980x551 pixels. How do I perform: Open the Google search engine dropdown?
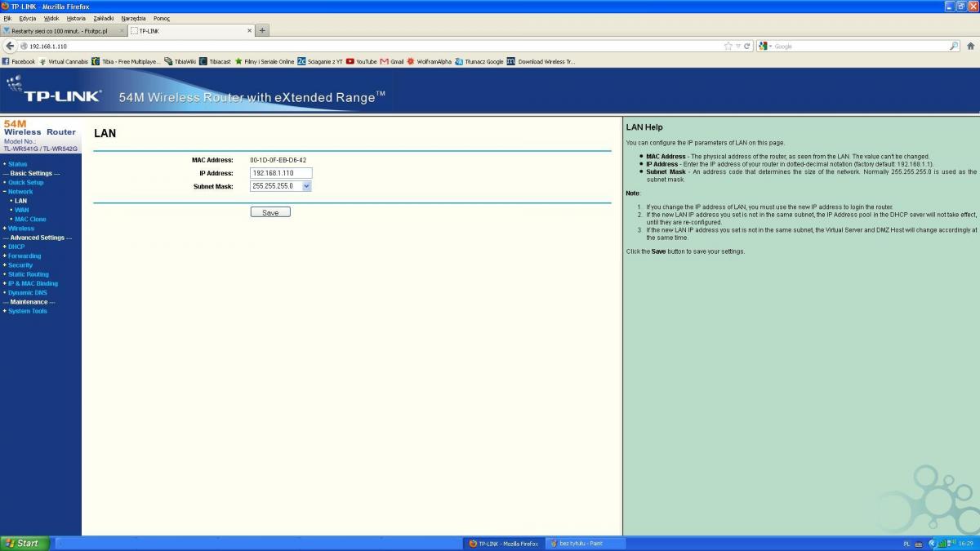click(765, 47)
